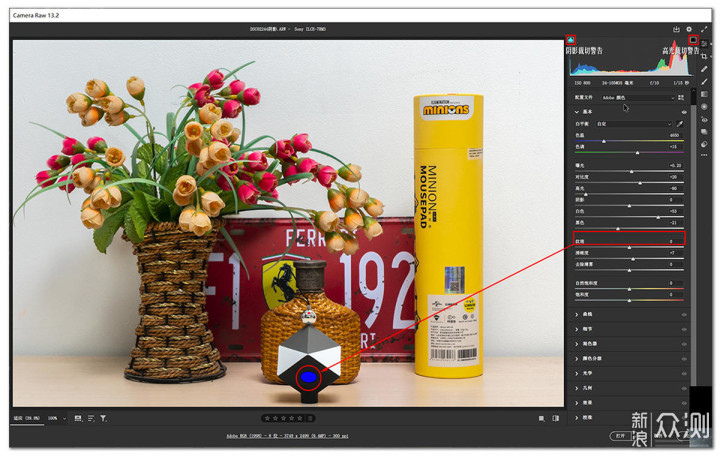Toggle Geometry panel visibility eye
Image resolution: width=720 pixels, height=457 pixels.
point(684,389)
